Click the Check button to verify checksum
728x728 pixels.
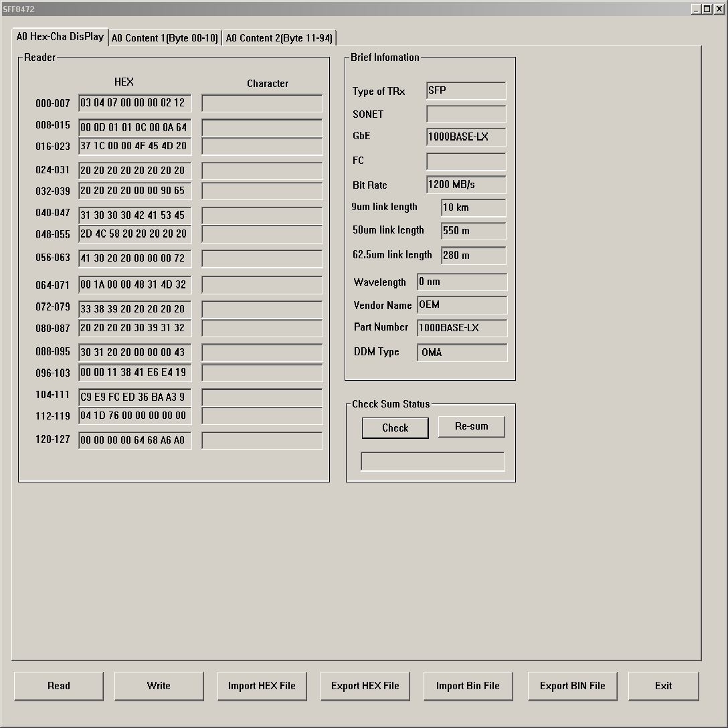click(395, 428)
